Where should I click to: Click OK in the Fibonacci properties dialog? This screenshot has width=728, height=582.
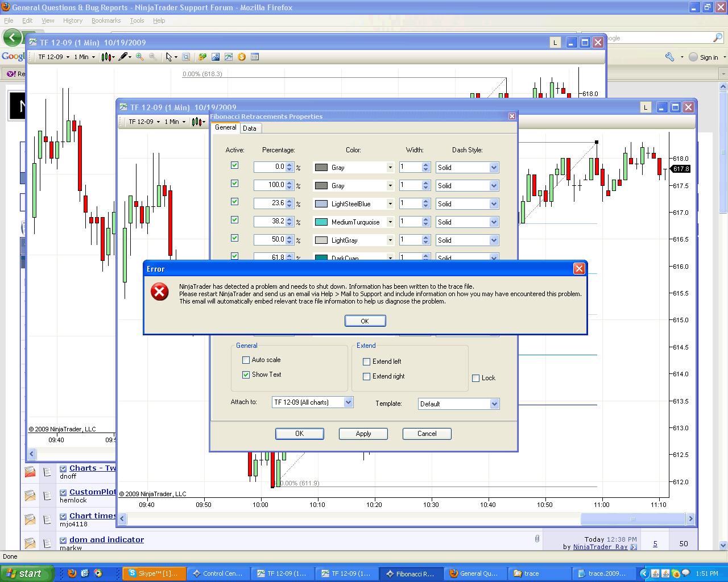coord(300,434)
